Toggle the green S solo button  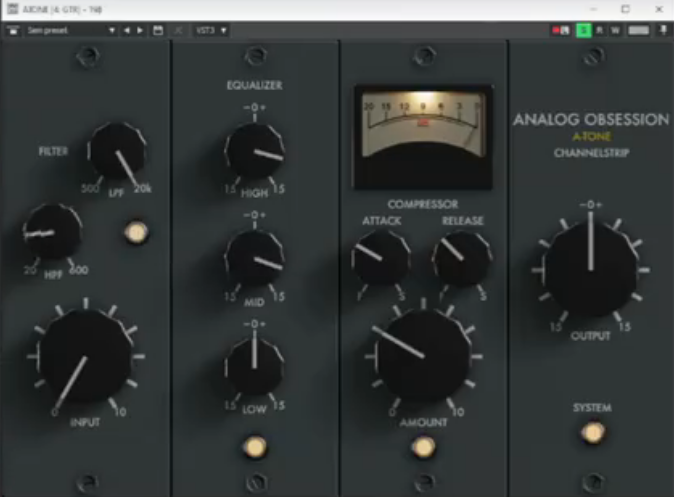point(584,31)
